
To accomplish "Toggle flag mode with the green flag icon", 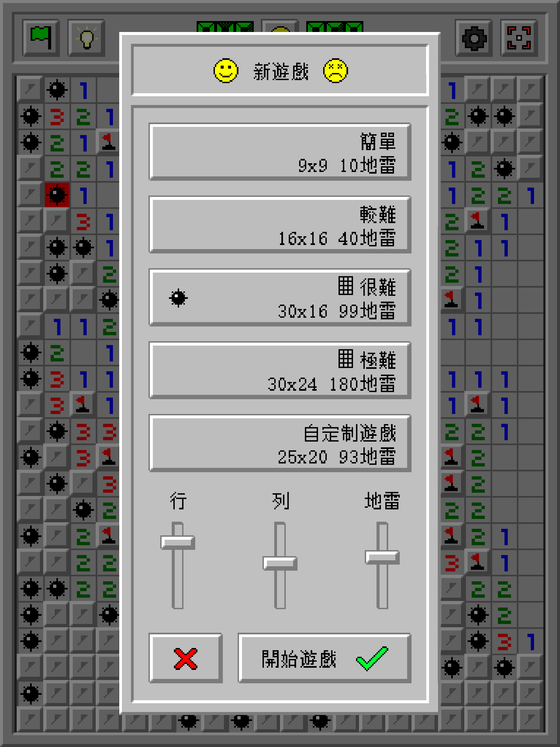I will 41,38.
